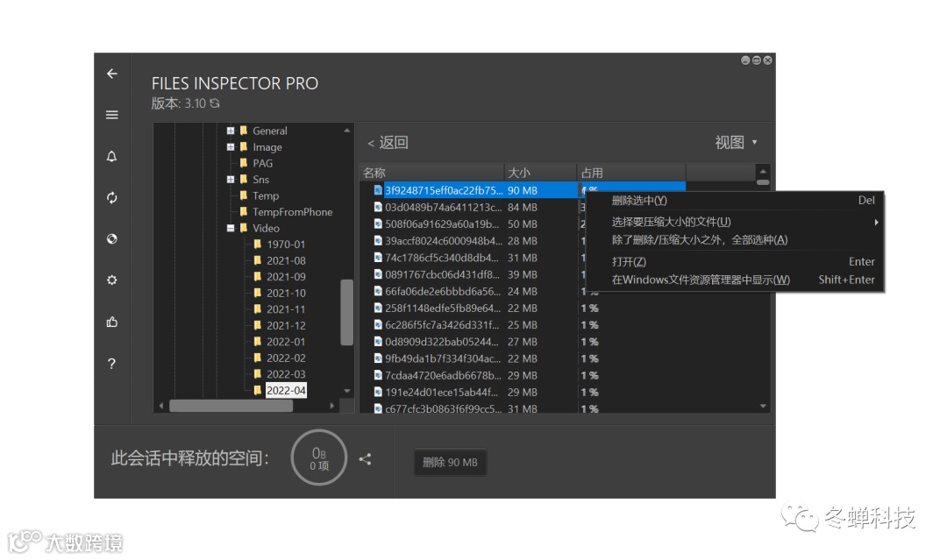Viewport: 947px width, 560px height.
Task: Click the update check icon beside version 3.10
Action: 215,103
